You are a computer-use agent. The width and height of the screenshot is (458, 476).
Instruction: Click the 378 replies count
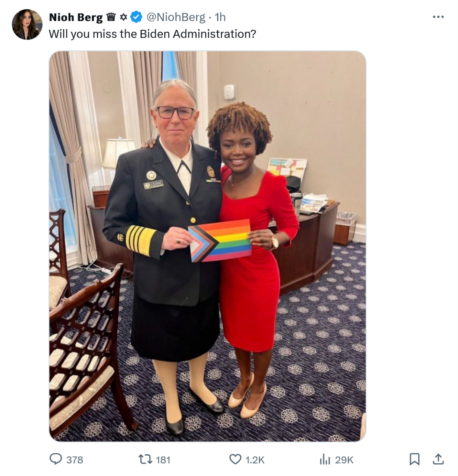75,460
